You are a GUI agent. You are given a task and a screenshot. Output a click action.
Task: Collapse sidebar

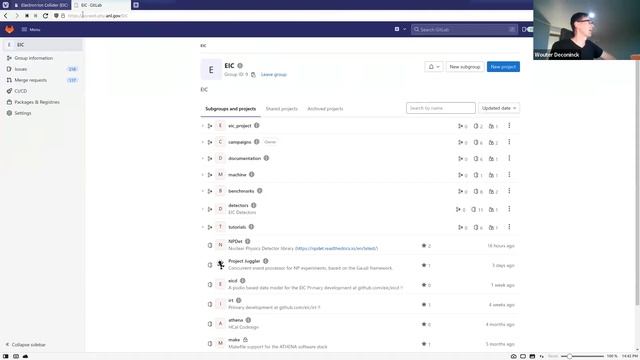tap(25, 345)
